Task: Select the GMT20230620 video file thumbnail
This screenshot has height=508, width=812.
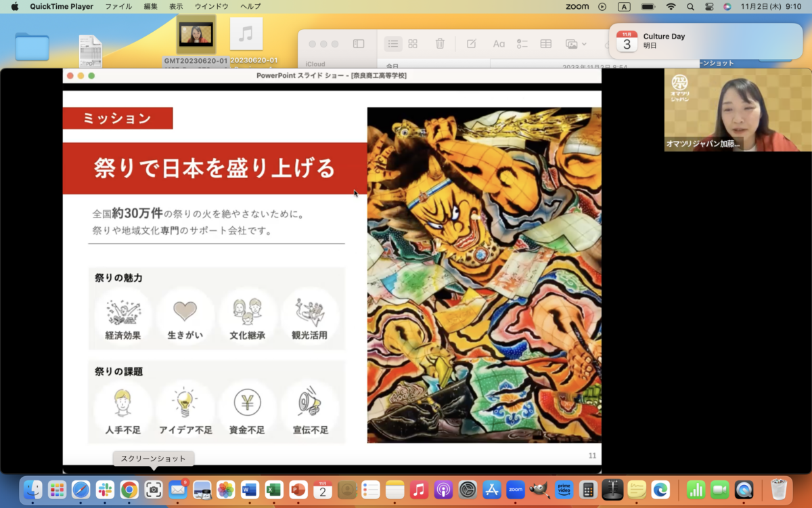Action: click(x=196, y=35)
